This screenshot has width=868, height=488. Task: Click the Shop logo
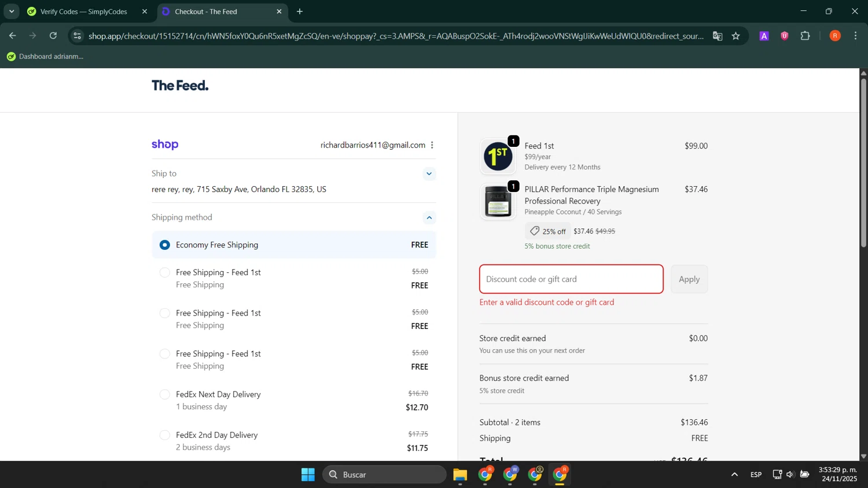[x=165, y=145]
